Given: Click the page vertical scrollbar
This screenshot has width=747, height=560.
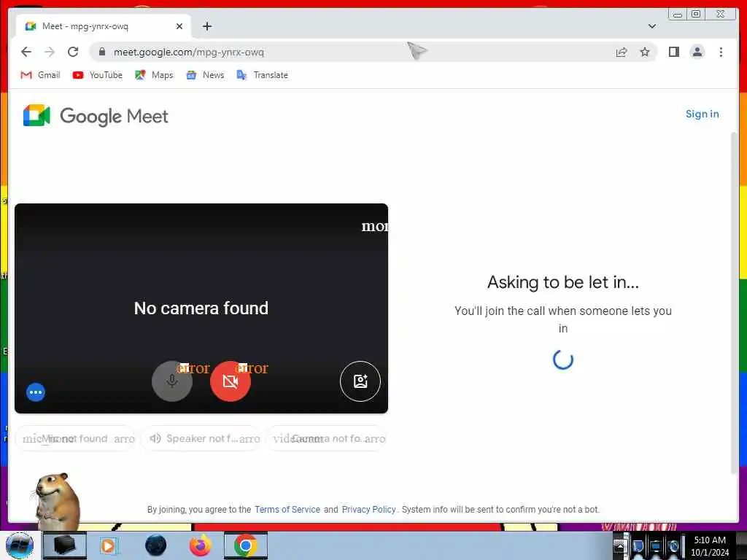Looking at the screenshot, I should pos(734,303).
